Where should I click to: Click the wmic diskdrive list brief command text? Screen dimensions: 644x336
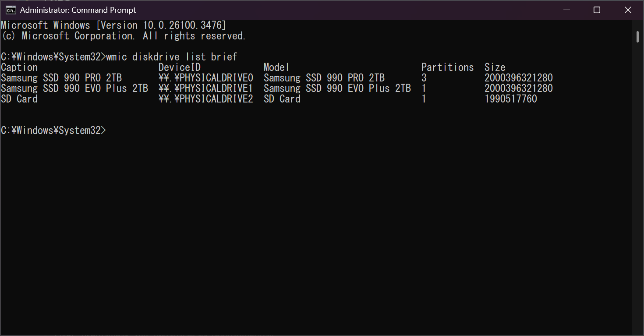click(172, 57)
